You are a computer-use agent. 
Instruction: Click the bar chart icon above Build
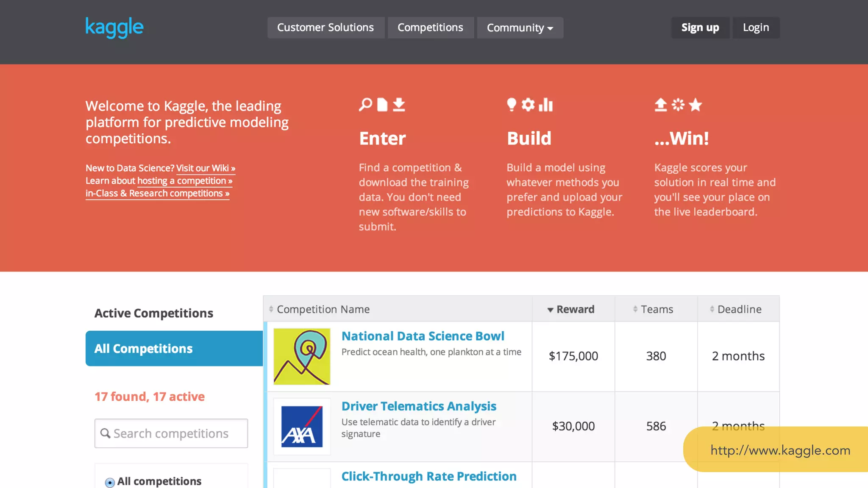546,104
